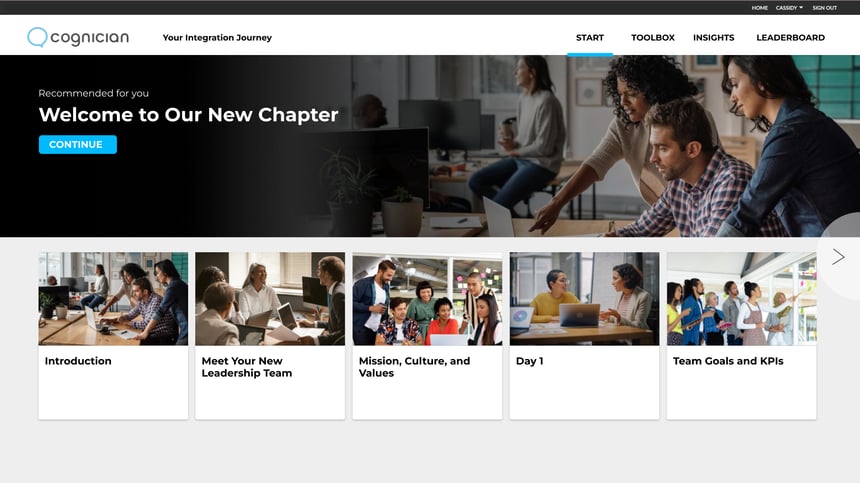This screenshot has height=483, width=860.
Task: Click the Day 1 title text
Action: click(529, 361)
